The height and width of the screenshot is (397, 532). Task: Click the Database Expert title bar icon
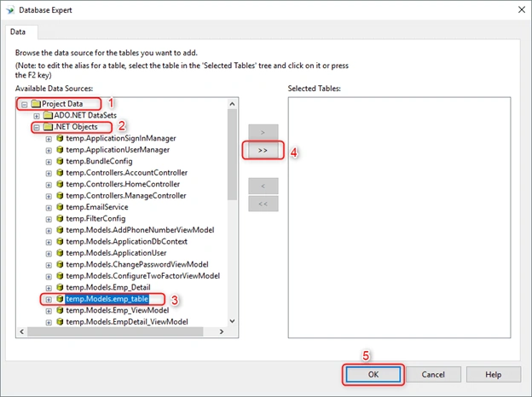point(10,10)
